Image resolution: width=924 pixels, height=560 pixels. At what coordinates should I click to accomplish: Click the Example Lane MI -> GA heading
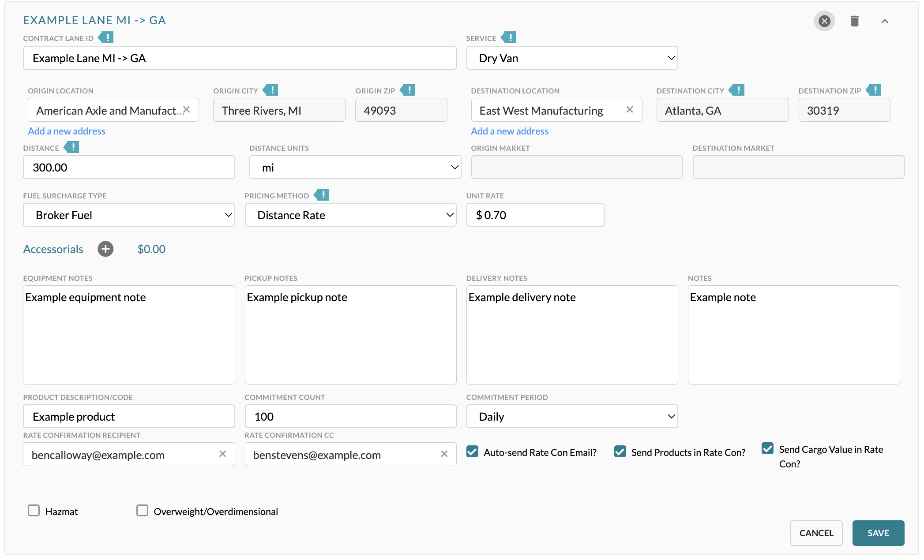[x=94, y=20]
